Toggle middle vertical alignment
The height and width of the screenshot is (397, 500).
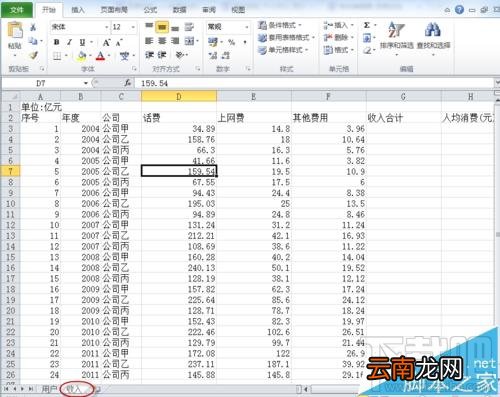[162, 27]
